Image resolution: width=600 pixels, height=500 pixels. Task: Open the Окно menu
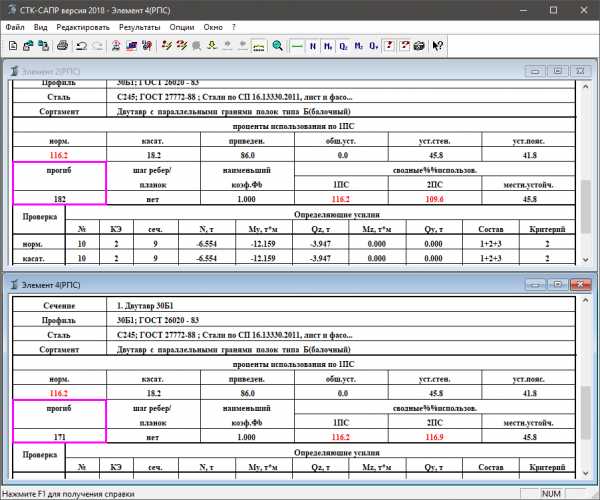(x=213, y=27)
